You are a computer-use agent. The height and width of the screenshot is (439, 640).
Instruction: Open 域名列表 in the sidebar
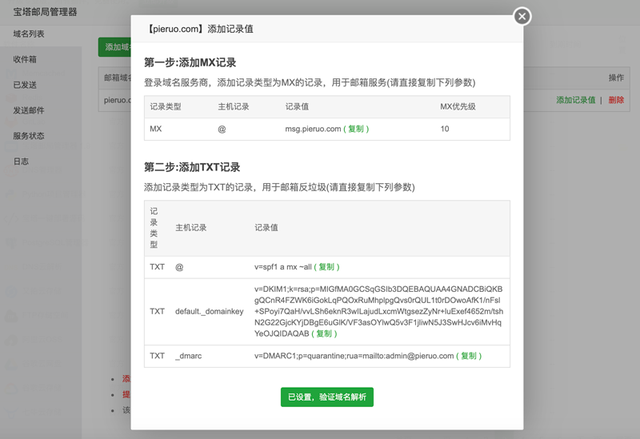pos(29,34)
